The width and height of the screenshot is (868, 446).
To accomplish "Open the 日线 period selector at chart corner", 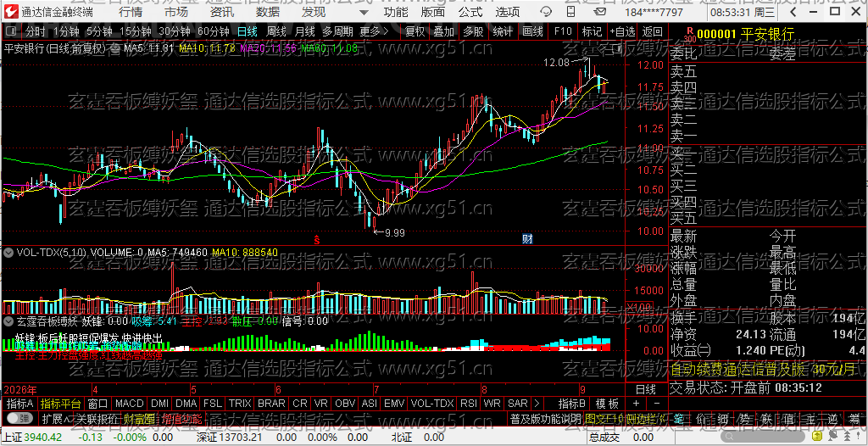I will click(645, 388).
